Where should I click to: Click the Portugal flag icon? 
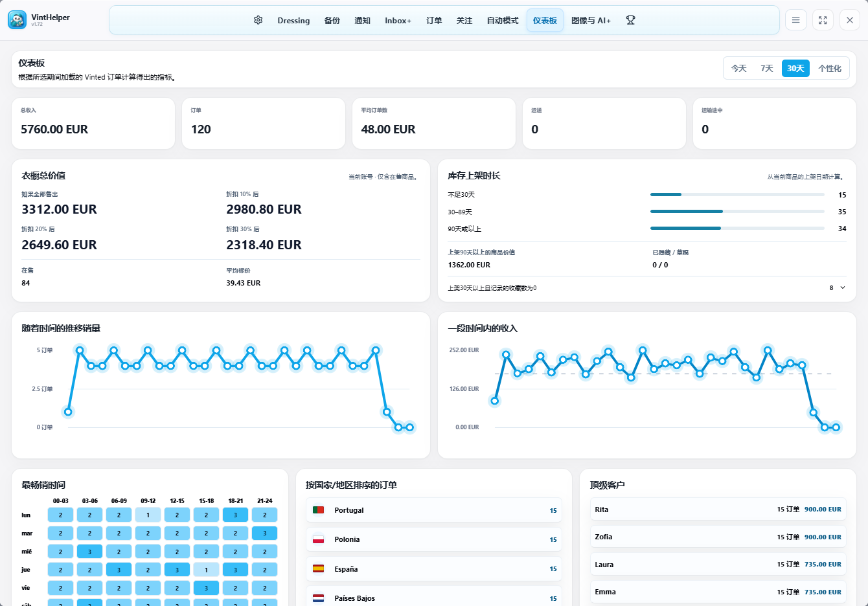318,510
